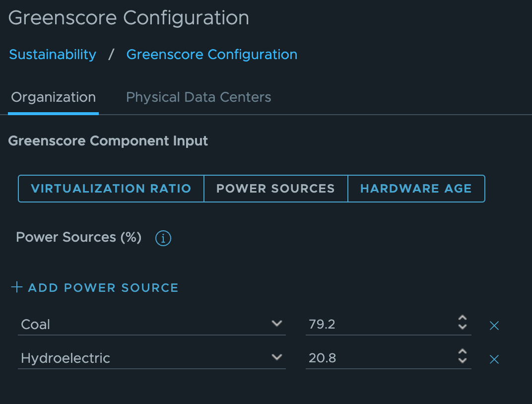This screenshot has width=532, height=404.
Task: Click the Power Sources info icon
Action: pyautogui.click(x=163, y=238)
